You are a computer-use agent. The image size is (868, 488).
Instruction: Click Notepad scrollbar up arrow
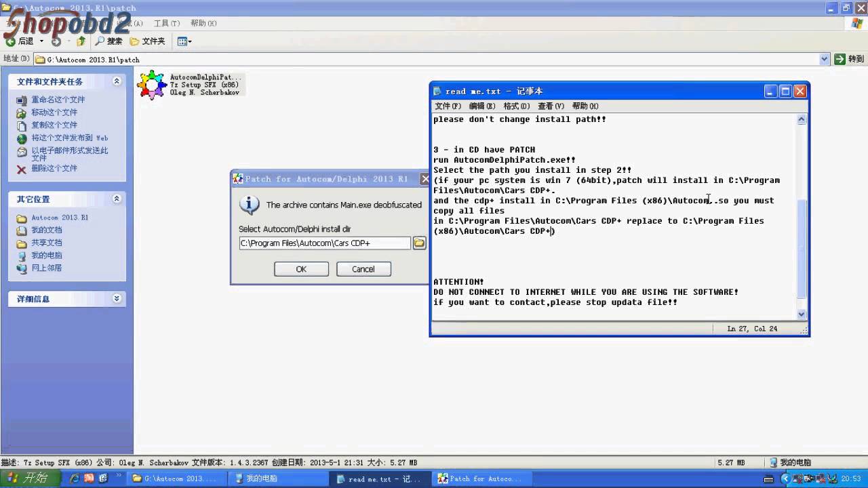[802, 120]
